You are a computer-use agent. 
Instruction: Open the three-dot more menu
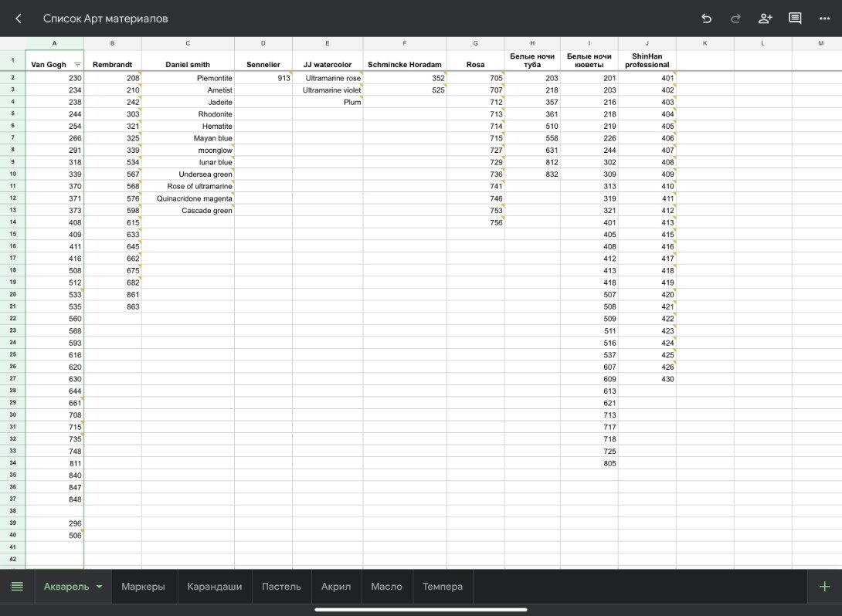pos(825,19)
